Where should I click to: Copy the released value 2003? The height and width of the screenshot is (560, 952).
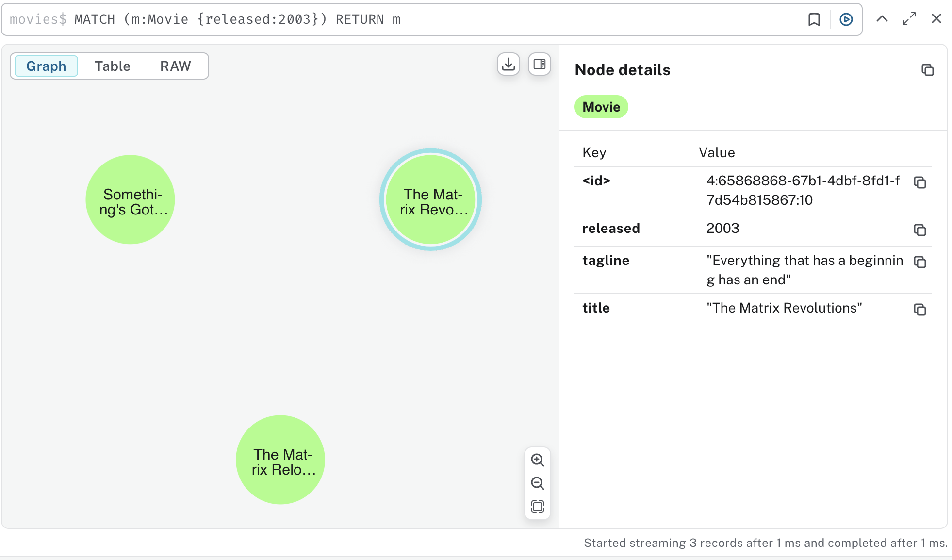coord(919,230)
